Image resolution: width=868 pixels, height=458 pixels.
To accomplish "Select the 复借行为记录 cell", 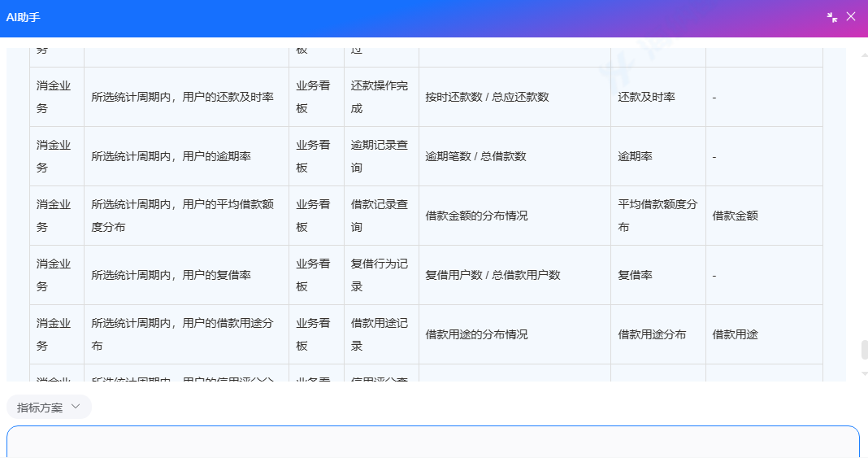I will tap(380, 275).
